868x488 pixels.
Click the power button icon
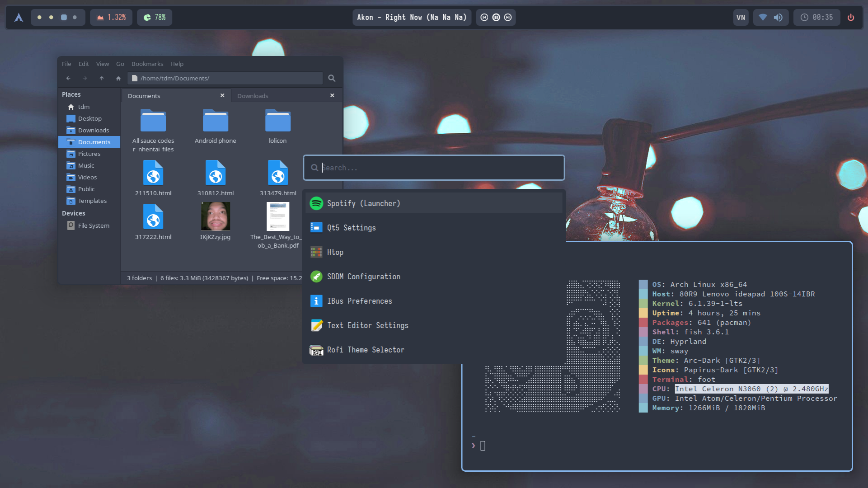coord(851,18)
